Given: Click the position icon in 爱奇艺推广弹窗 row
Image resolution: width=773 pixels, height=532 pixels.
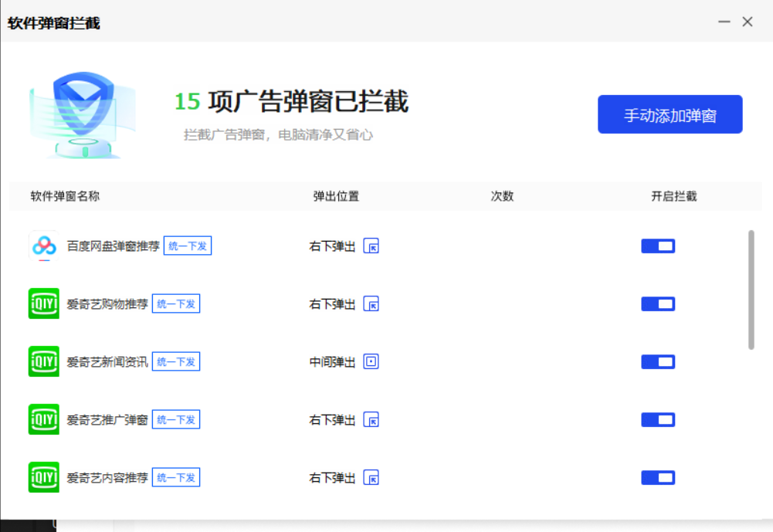Looking at the screenshot, I should (x=371, y=419).
